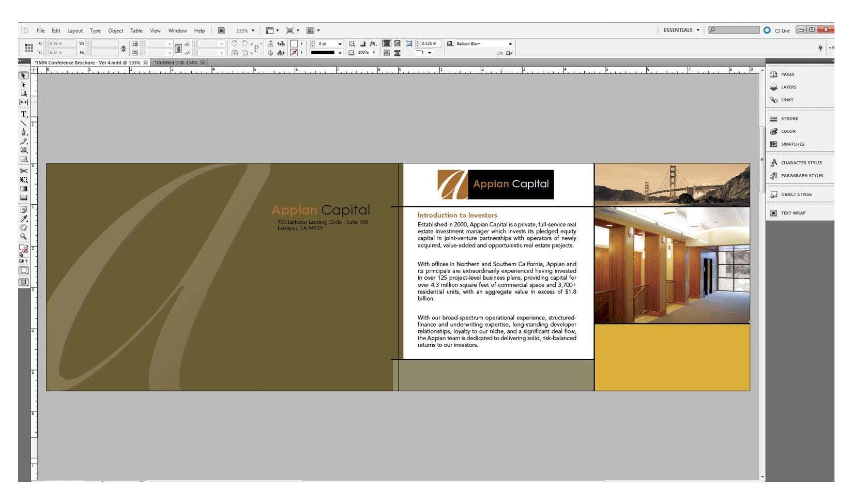Viewport: 853px width, 504px height.
Task: Click the Go to Bridge icon
Action: (x=221, y=30)
